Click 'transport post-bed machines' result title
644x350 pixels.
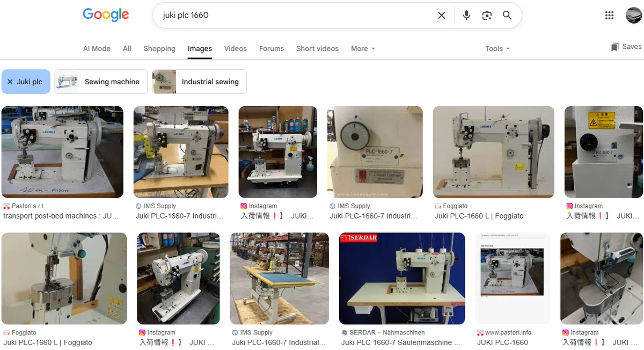[61, 216]
